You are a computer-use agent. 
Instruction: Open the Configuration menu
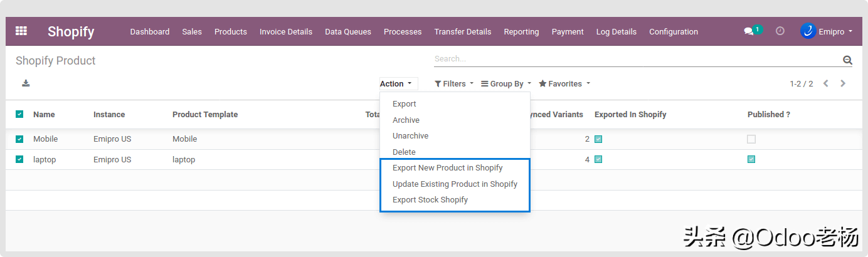(x=674, y=32)
